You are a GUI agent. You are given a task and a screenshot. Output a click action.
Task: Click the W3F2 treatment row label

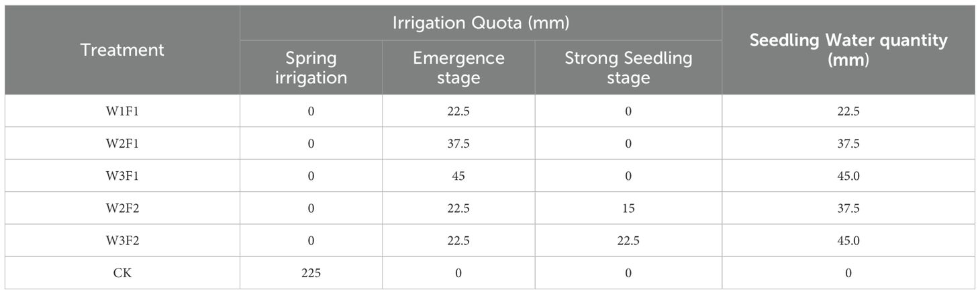coord(122,240)
